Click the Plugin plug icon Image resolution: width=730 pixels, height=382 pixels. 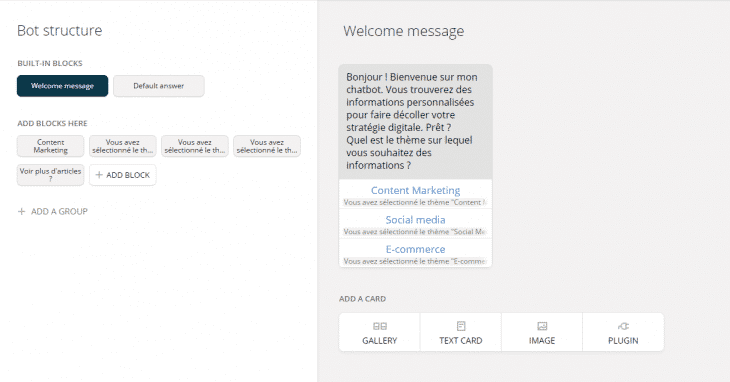click(623, 326)
